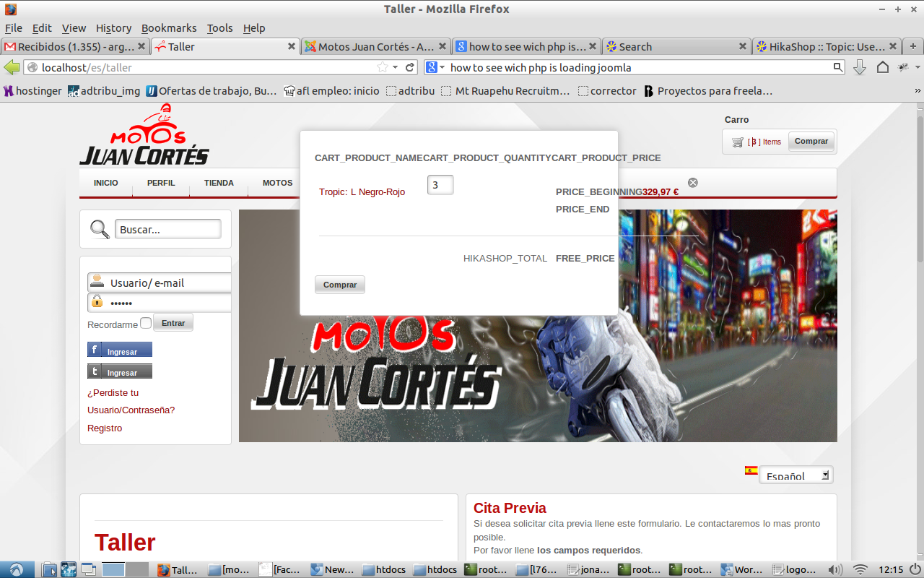The image size is (924, 578).
Task: Open the Tools menu
Action: coord(219,28)
